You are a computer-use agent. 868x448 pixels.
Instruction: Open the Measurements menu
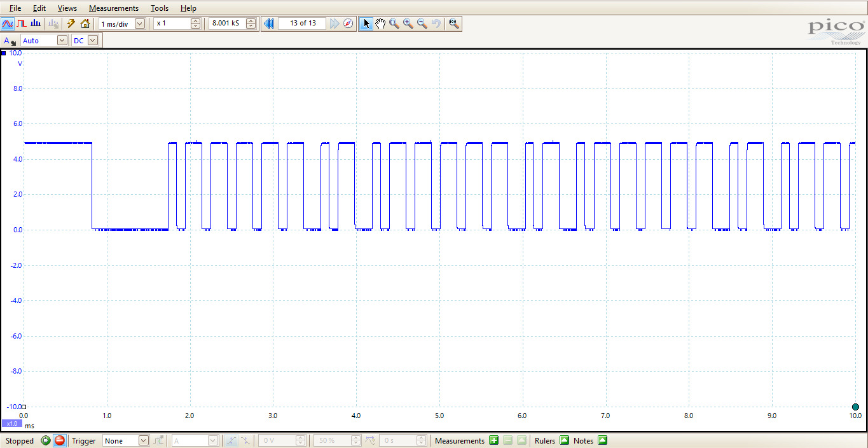click(114, 8)
